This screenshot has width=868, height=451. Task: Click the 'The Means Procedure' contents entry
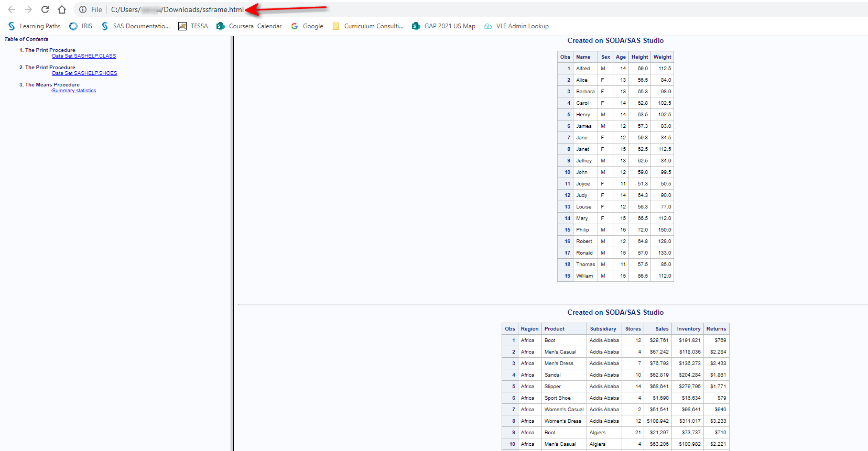[x=52, y=85]
